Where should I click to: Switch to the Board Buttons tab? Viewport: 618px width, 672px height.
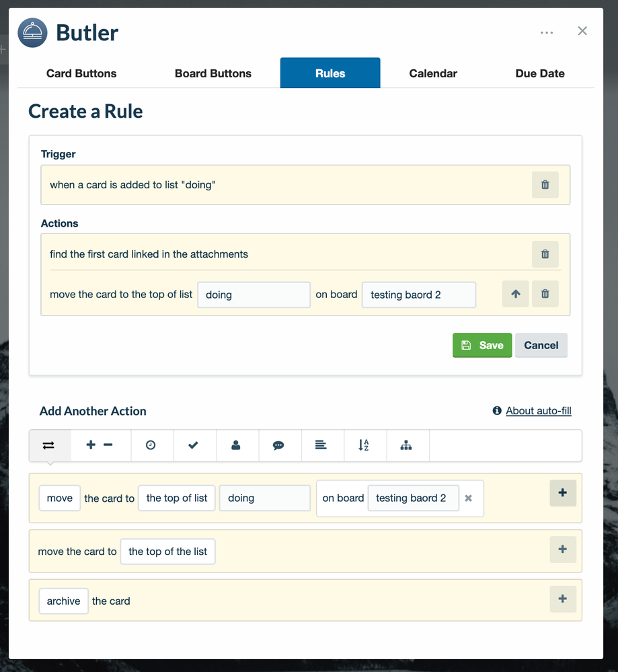pos(213,73)
